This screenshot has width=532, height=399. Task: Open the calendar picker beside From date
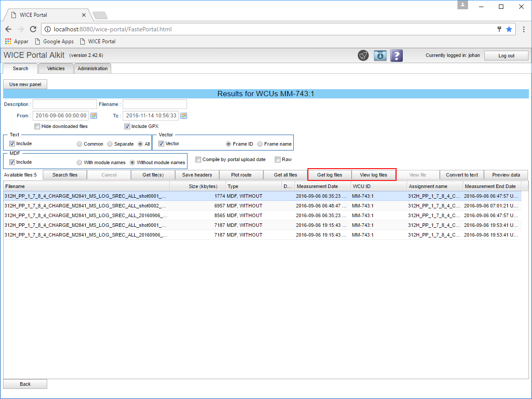click(x=94, y=116)
